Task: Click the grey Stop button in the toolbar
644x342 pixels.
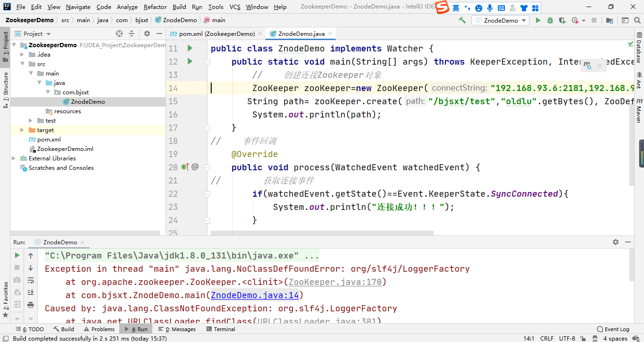Action: click(x=594, y=20)
